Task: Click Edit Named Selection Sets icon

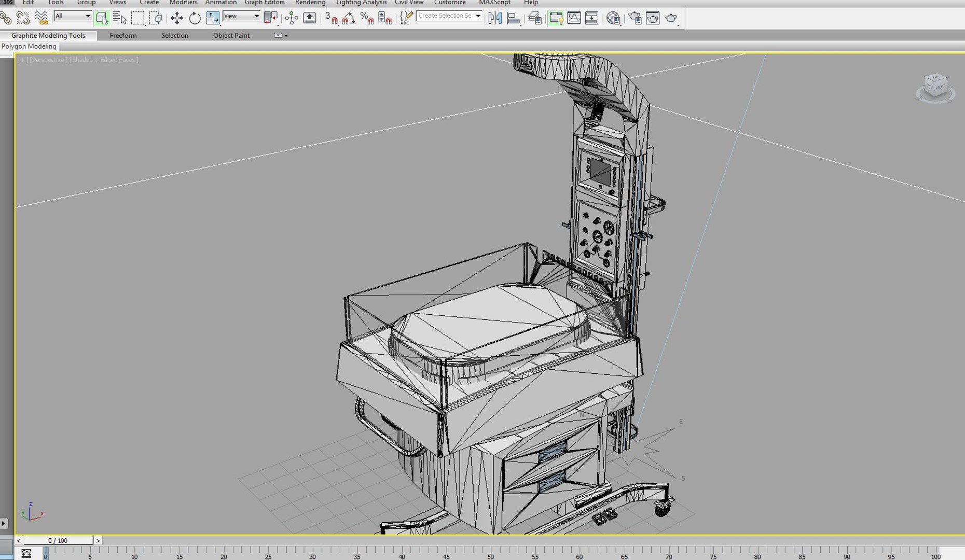Action: 406,18
